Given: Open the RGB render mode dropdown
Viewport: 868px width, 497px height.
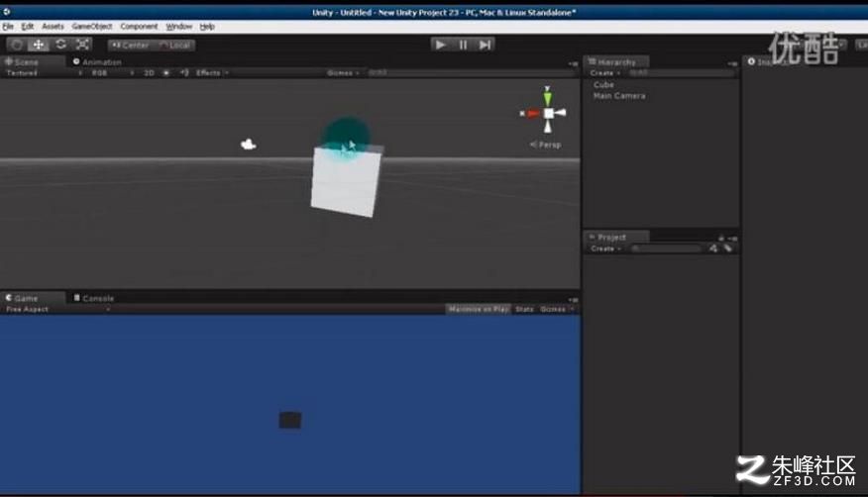Looking at the screenshot, I should [x=112, y=73].
